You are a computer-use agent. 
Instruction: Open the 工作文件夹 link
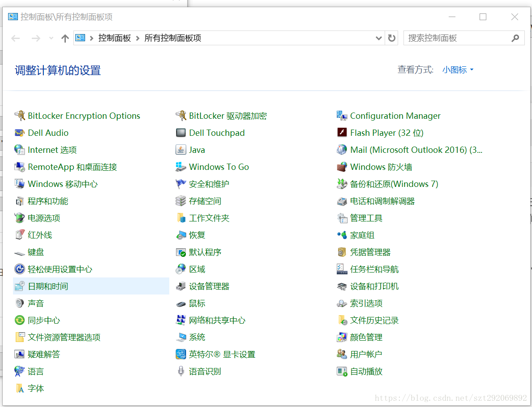(209, 218)
